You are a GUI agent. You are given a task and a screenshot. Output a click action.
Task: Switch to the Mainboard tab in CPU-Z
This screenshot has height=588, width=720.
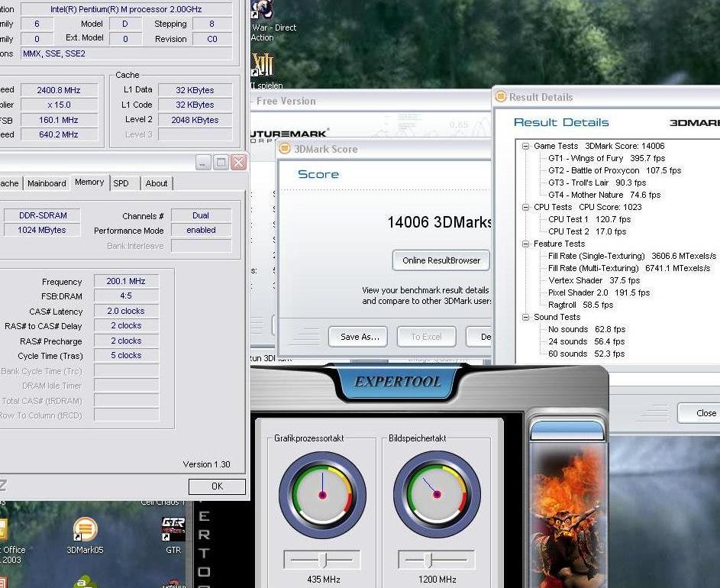(x=47, y=183)
